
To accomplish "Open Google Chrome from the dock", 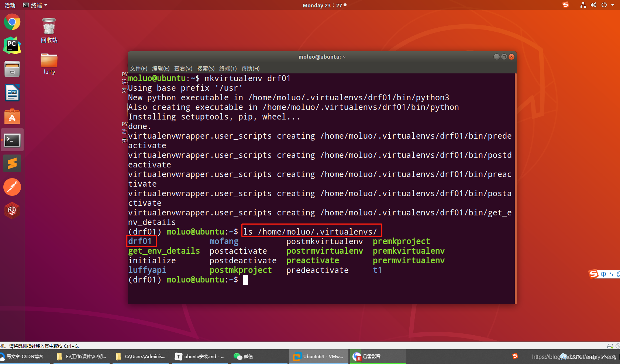I will click(x=12, y=22).
